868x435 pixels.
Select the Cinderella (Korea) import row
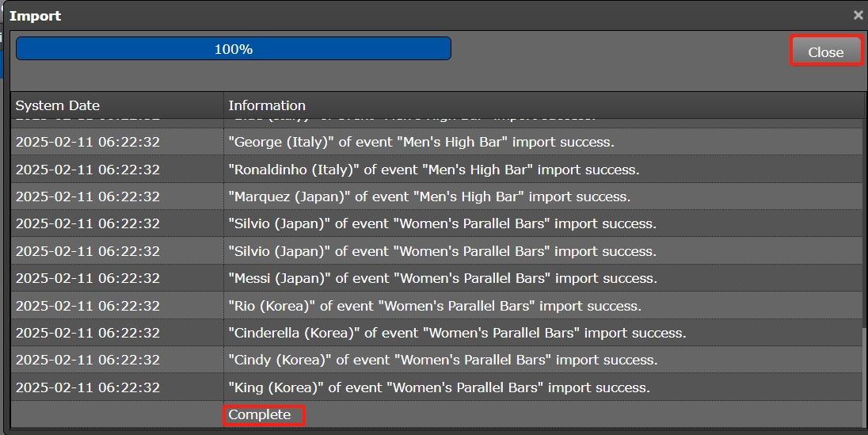[457, 333]
